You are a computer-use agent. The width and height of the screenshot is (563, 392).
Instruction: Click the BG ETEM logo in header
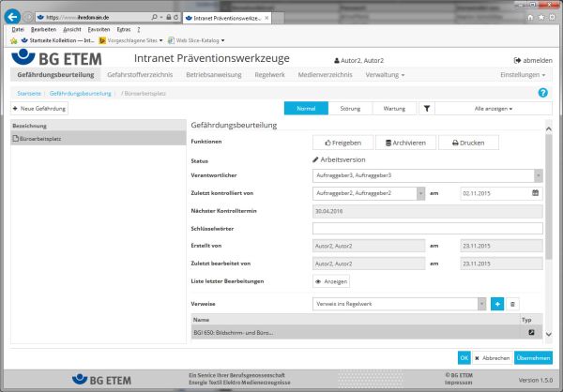54,58
